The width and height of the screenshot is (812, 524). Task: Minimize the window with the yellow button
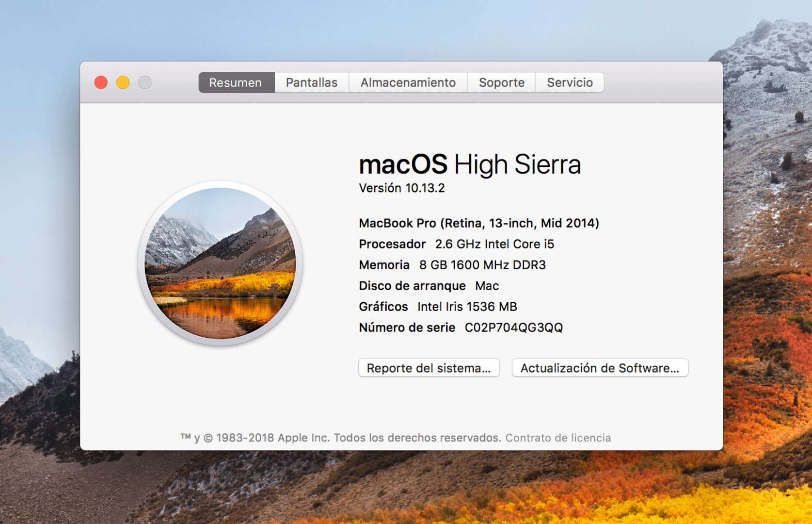(123, 82)
